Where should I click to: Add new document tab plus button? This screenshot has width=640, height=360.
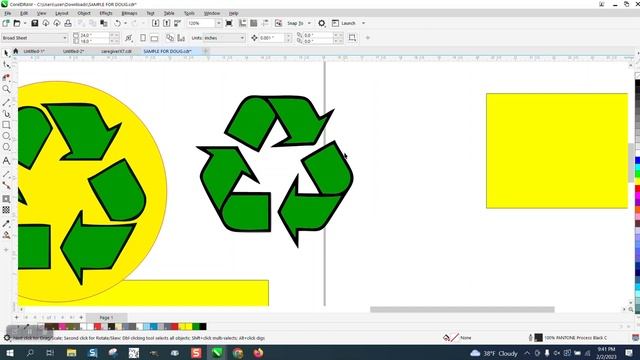pos(206,51)
